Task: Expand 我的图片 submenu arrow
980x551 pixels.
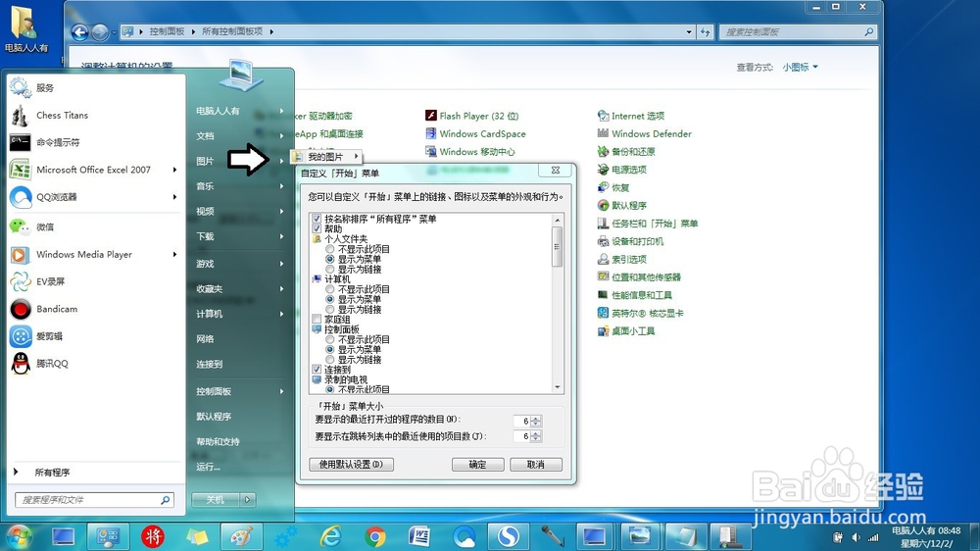Action: click(x=357, y=156)
